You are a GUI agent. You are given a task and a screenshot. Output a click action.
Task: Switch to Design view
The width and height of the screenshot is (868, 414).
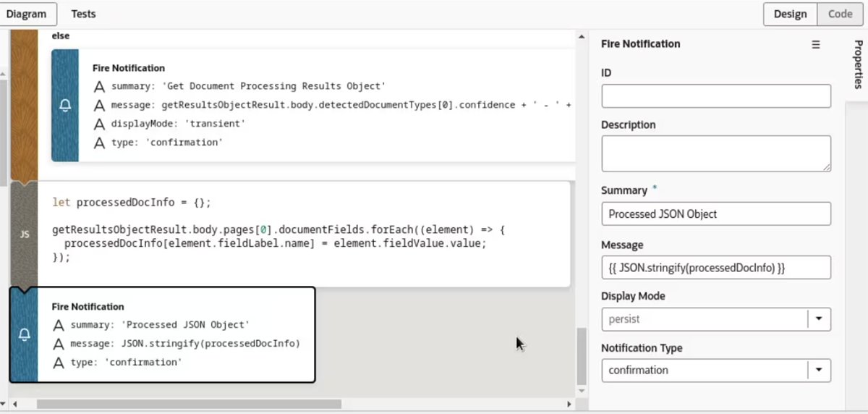(790, 14)
